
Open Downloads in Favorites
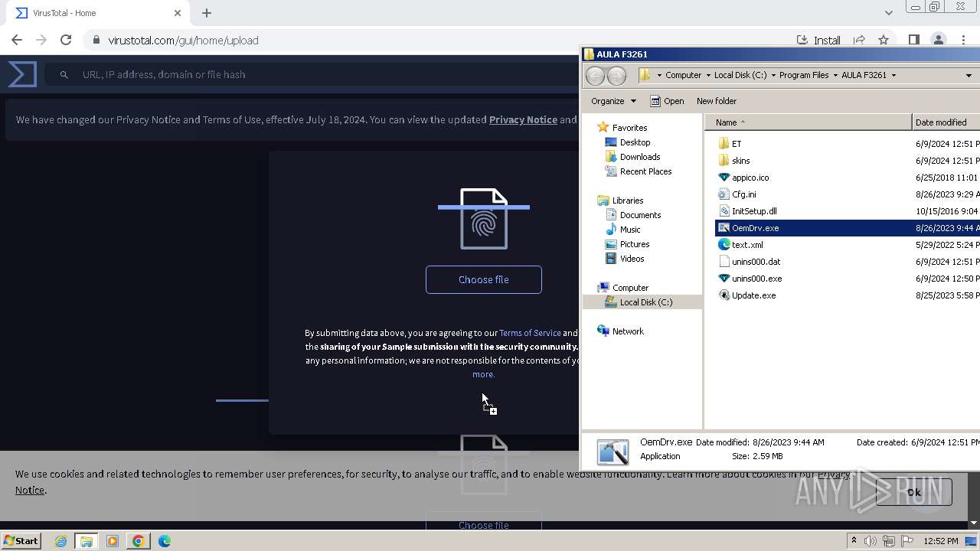pos(632,157)
